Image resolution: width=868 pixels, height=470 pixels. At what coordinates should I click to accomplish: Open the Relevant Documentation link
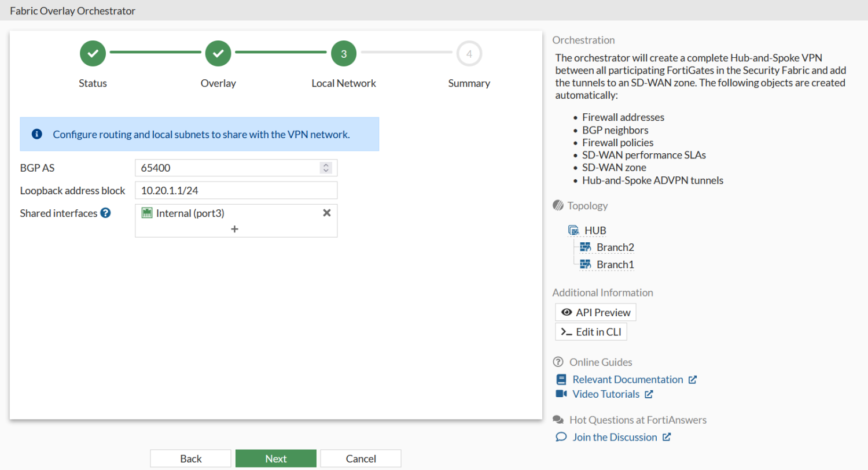[x=627, y=379]
